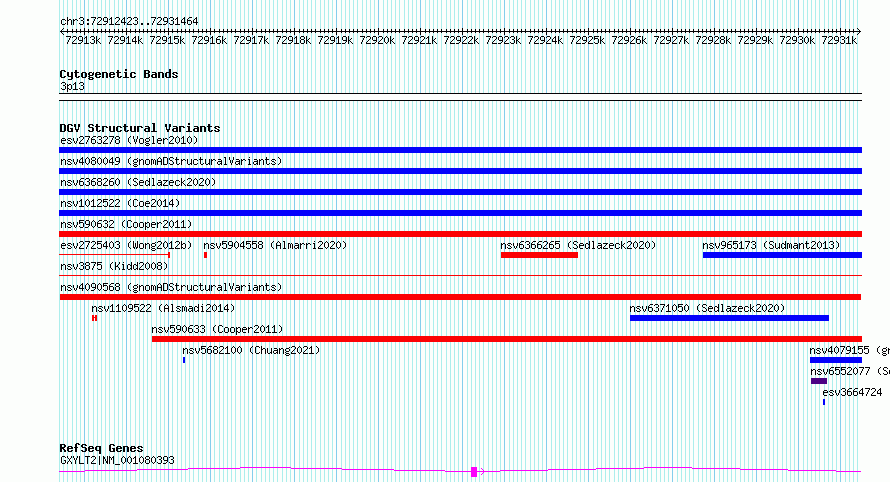Click the DGV Structural Variants track title
The height and width of the screenshot is (482, 890).
140,128
